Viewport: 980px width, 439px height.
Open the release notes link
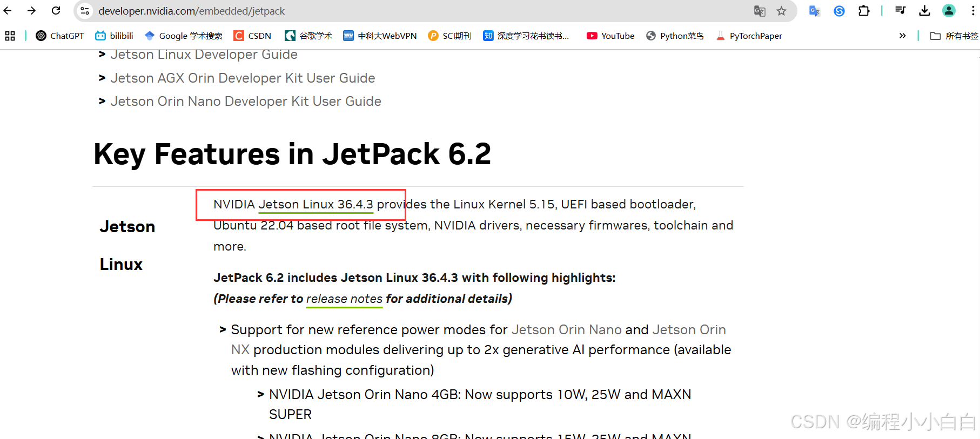(344, 299)
